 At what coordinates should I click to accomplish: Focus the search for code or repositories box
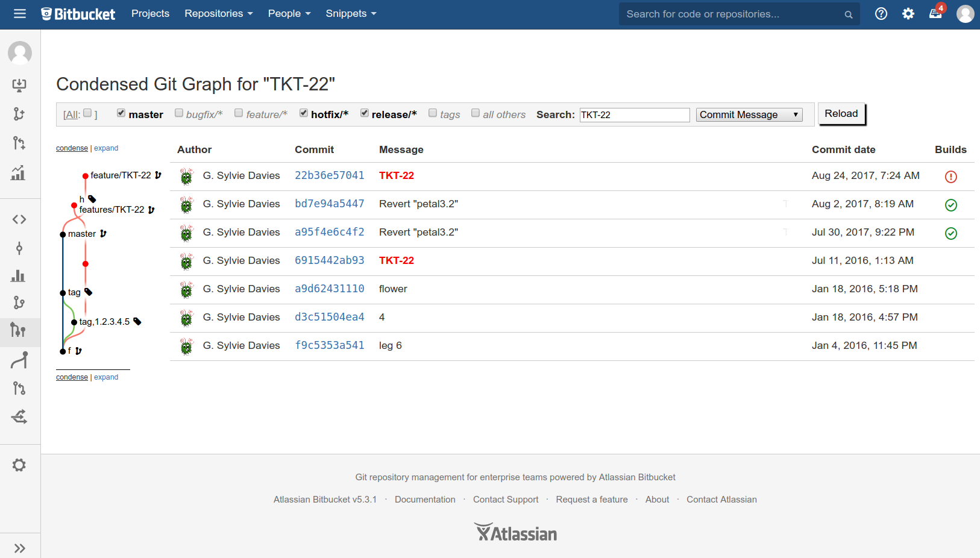740,14
